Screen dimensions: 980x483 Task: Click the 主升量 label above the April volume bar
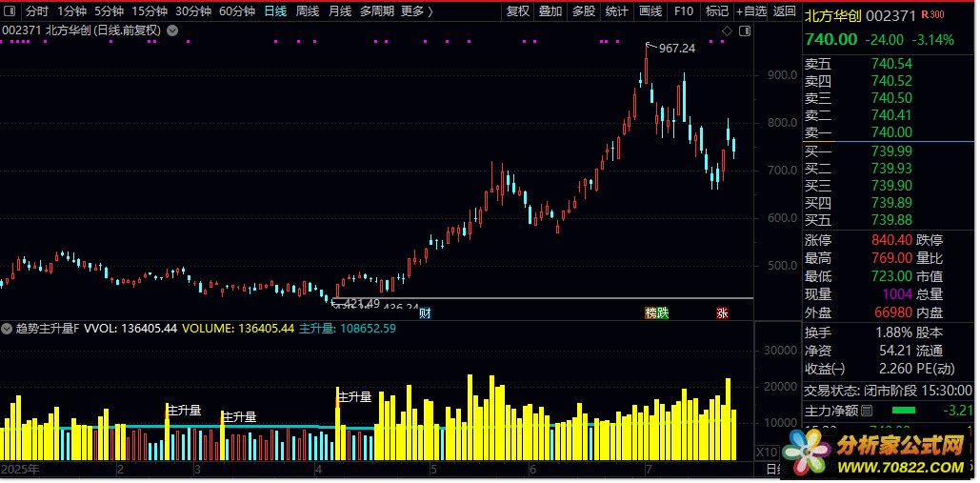(x=354, y=396)
